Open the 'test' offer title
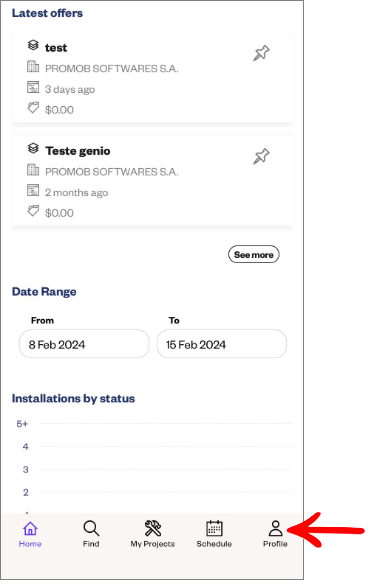385x585 pixels. (x=56, y=48)
